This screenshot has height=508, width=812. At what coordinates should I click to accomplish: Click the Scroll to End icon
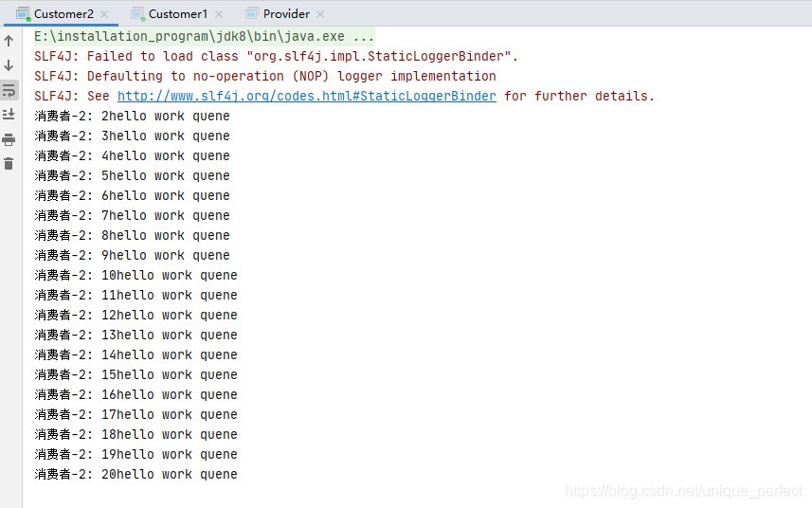pos(9,115)
